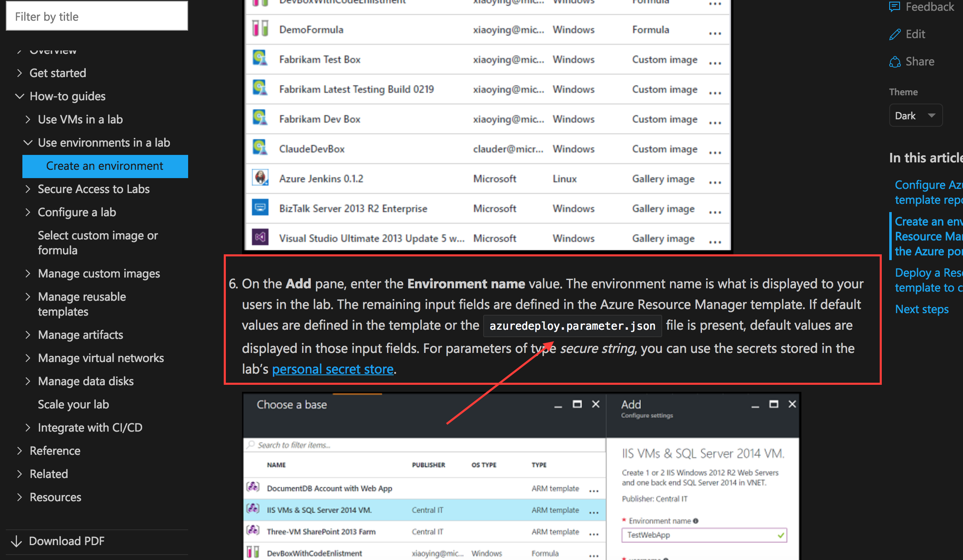The width and height of the screenshot is (963, 560).
Task: Expand the Secure Access to Labs node
Action: click(x=28, y=189)
